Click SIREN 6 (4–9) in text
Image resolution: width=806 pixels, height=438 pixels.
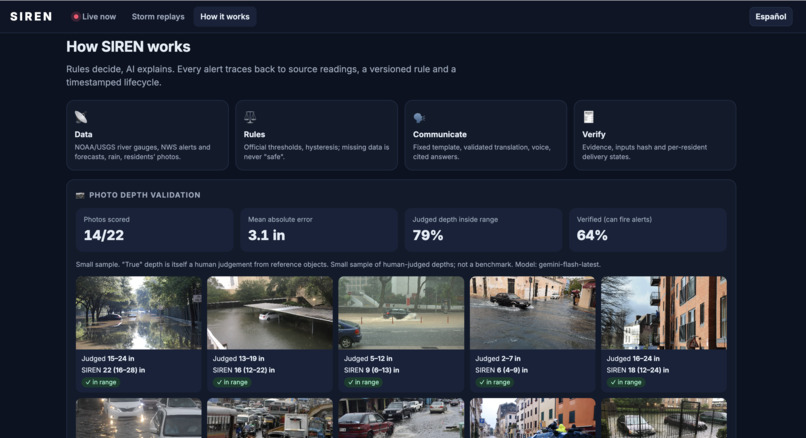(x=501, y=370)
